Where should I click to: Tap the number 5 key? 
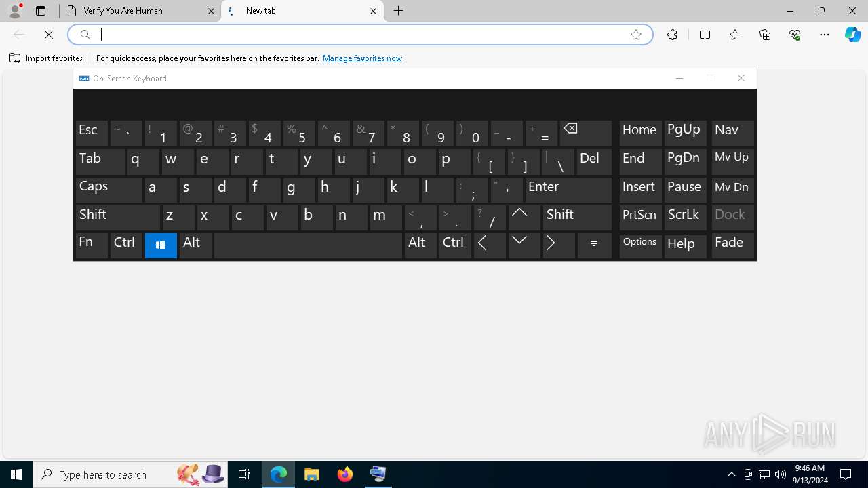click(x=299, y=133)
